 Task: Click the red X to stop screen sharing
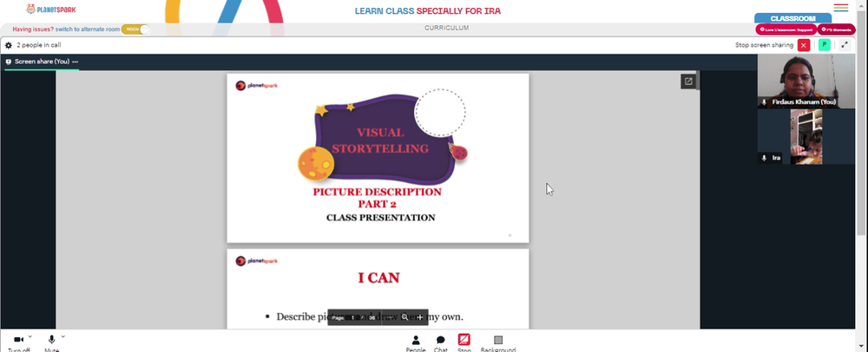[x=804, y=45]
